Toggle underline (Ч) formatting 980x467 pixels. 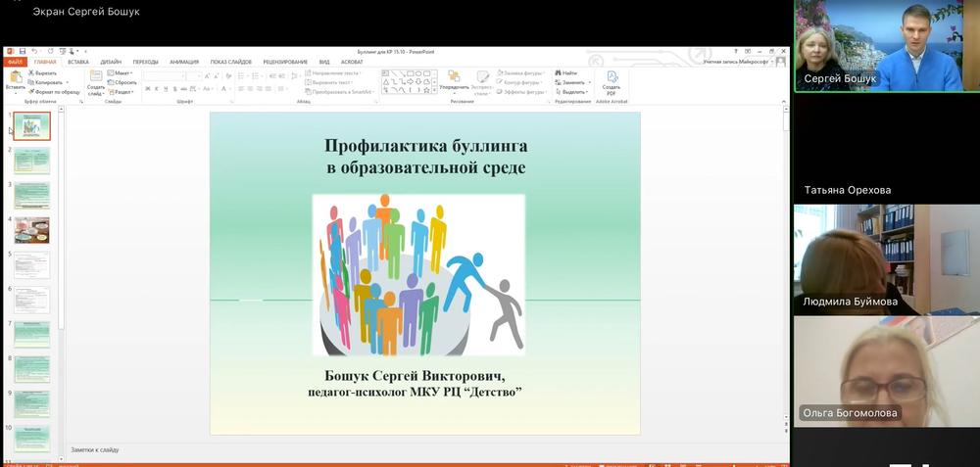pos(165,89)
